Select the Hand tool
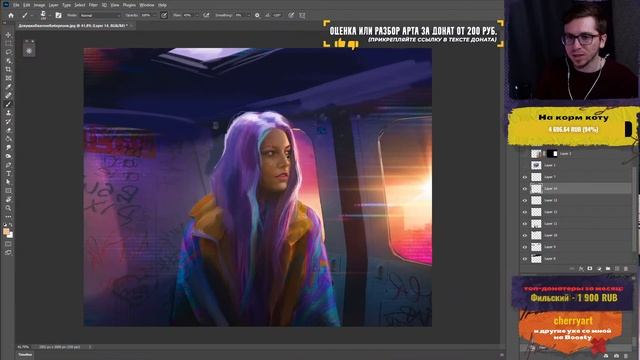 [8, 200]
